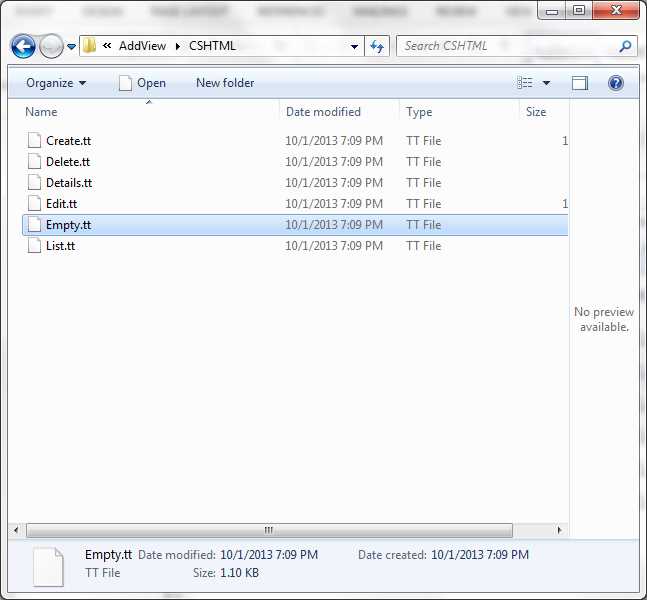The width and height of the screenshot is (647, 600).
Task: Select the Delete.tt file icon
Action: click(34, 161)
